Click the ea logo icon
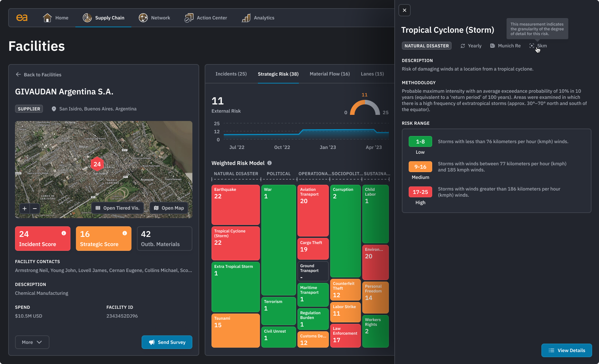The height and width of the screenshot is (364, 599). (22, 18)
